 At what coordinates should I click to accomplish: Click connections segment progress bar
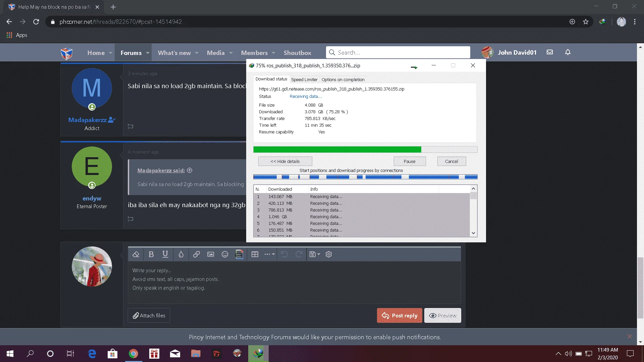tap(365, 177)
